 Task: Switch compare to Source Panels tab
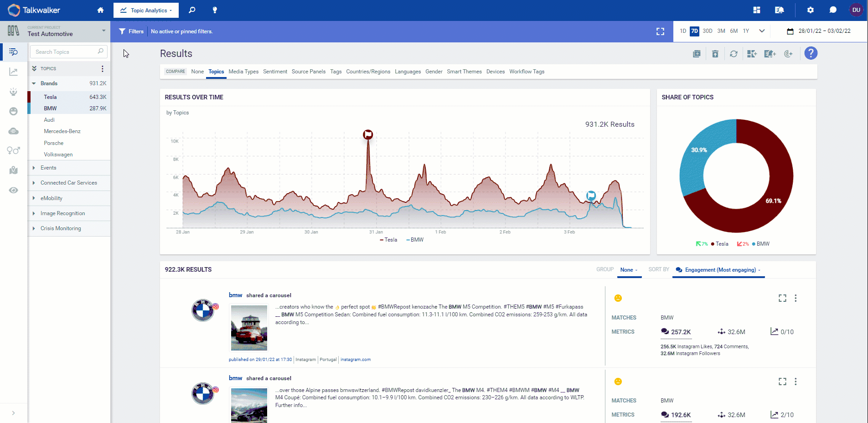pyautogui.click(x=309, y=72)
